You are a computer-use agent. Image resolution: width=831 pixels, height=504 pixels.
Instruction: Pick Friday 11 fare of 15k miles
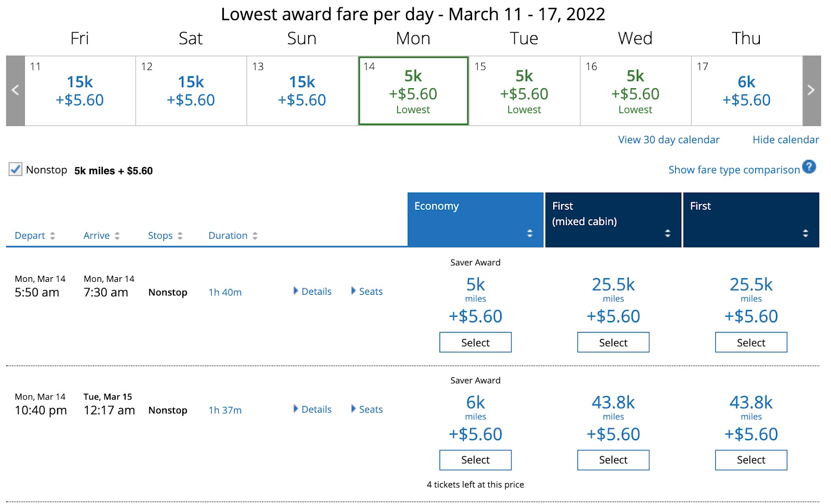(x=80, y=91)
